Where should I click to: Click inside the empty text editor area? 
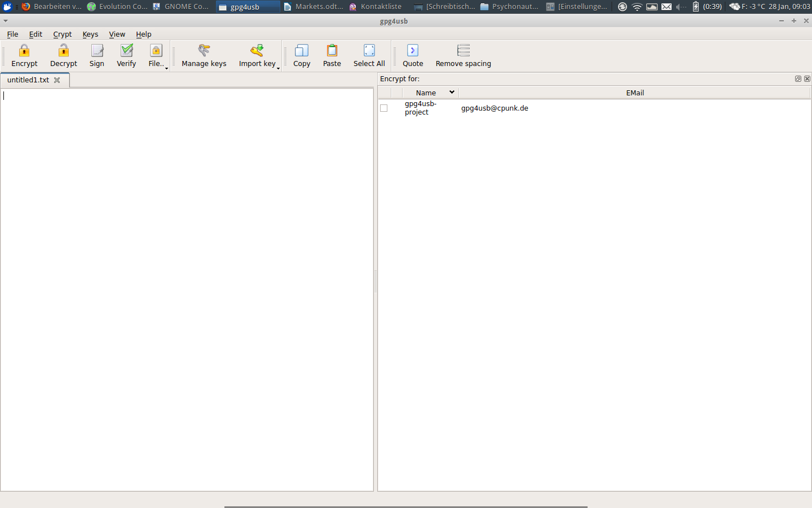[186, 282]
